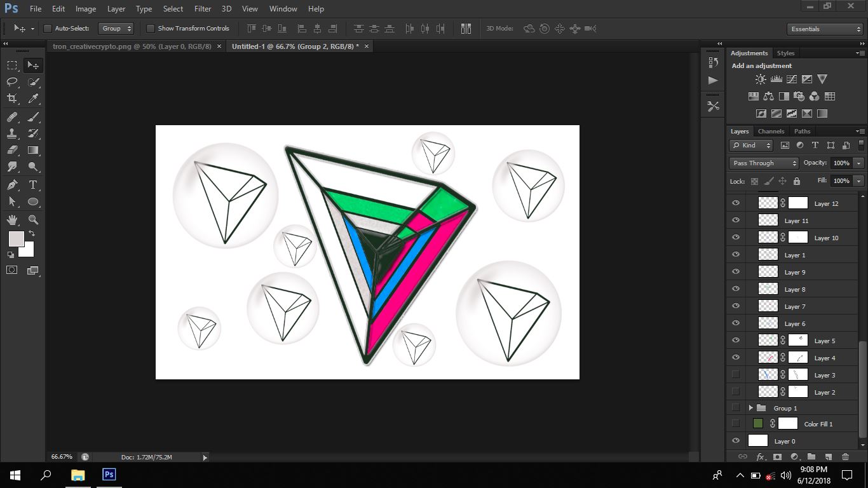Open File Explorer from the taskbar
This screenshot has height=488, width=868.
[x=78, y=475]
